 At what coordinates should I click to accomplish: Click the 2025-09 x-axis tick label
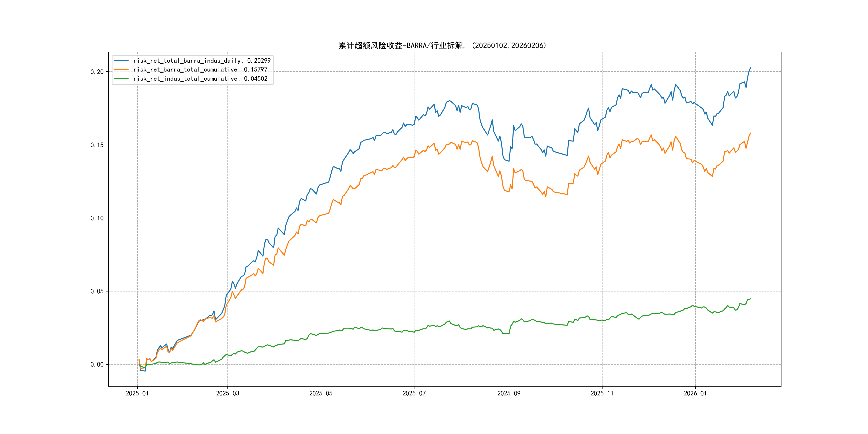tap(509, 393)
